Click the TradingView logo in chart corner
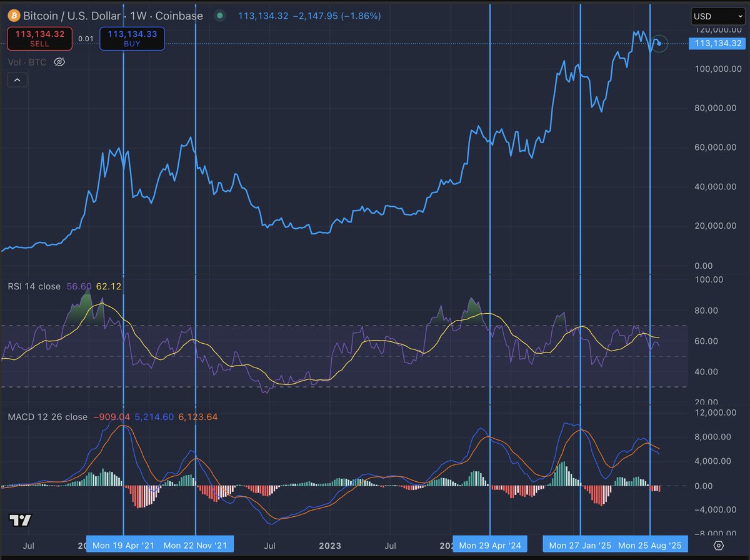The height and width of the screenshot is (560, 750). click(20, 521)
